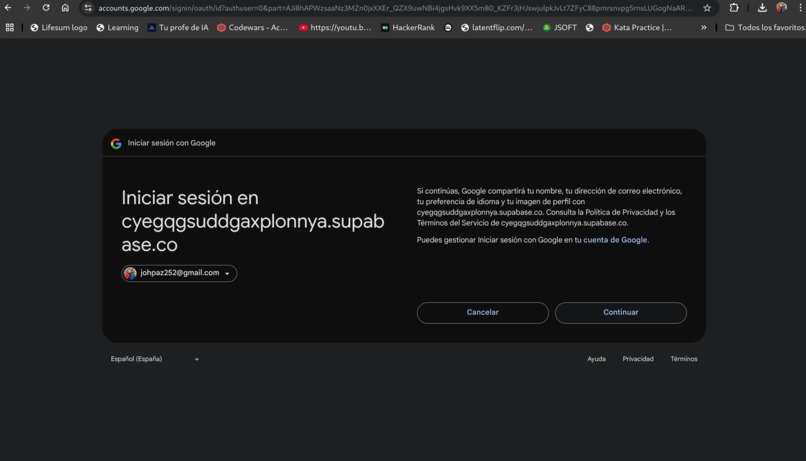Open the Chrome three-dot menu
This screenshot has width=806, height=461.
(x=800, y=8)
